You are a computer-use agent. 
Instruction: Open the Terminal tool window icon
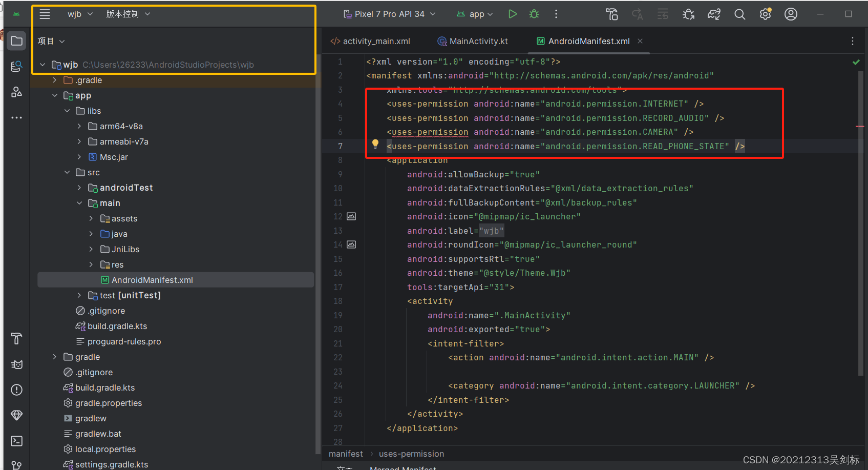(17, 441)
